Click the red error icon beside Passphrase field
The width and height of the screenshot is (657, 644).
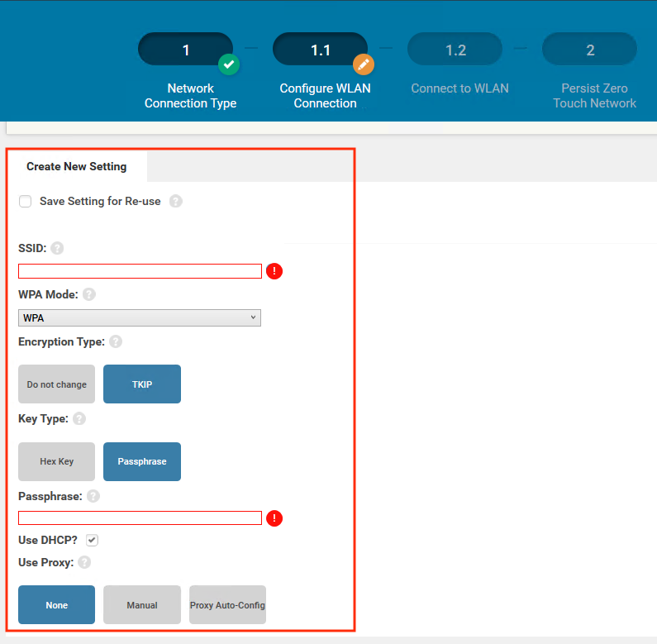274,518
